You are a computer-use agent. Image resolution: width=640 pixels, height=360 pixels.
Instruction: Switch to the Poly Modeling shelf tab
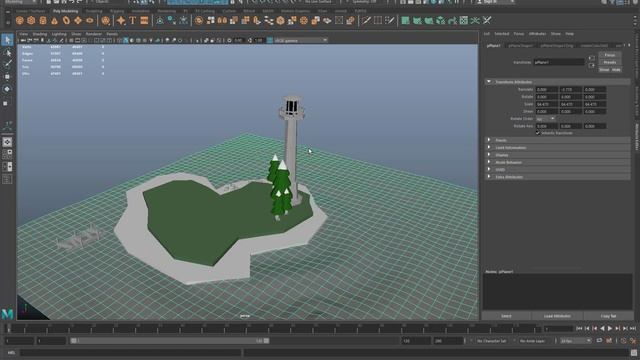pos(65,11)
